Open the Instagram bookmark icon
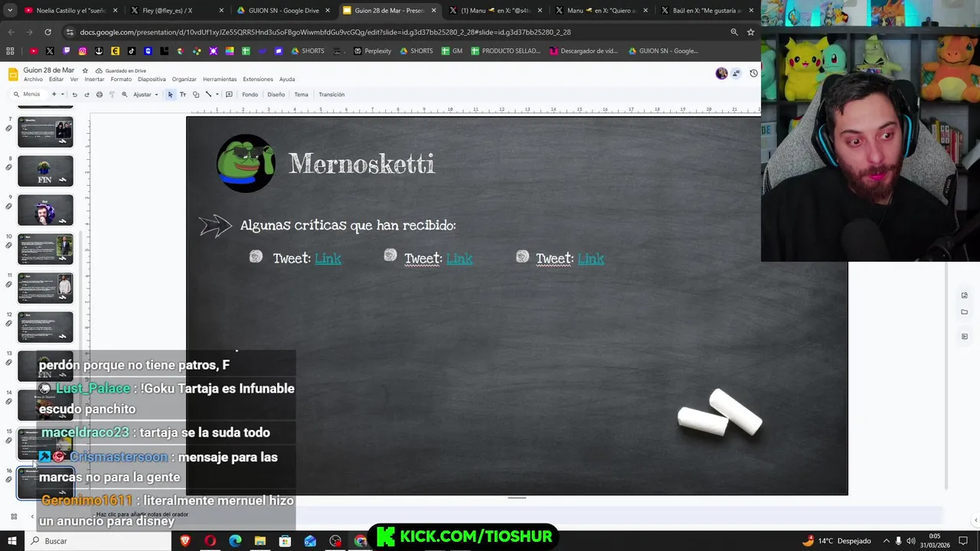This screenshot has height=551, width=980. click(83, 51)
